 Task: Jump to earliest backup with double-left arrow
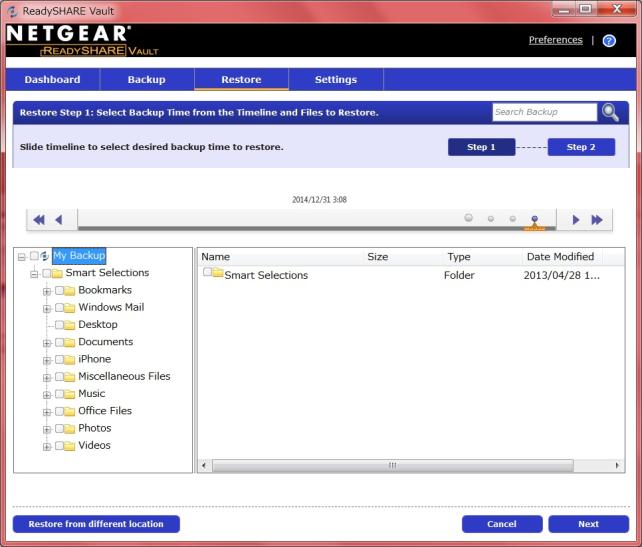point(39,220)
